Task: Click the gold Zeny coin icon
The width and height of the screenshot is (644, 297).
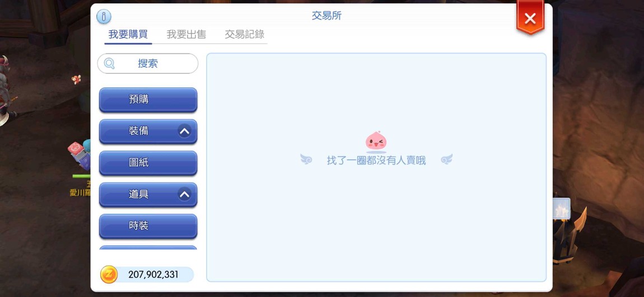Action: click(x=109, y=275)
